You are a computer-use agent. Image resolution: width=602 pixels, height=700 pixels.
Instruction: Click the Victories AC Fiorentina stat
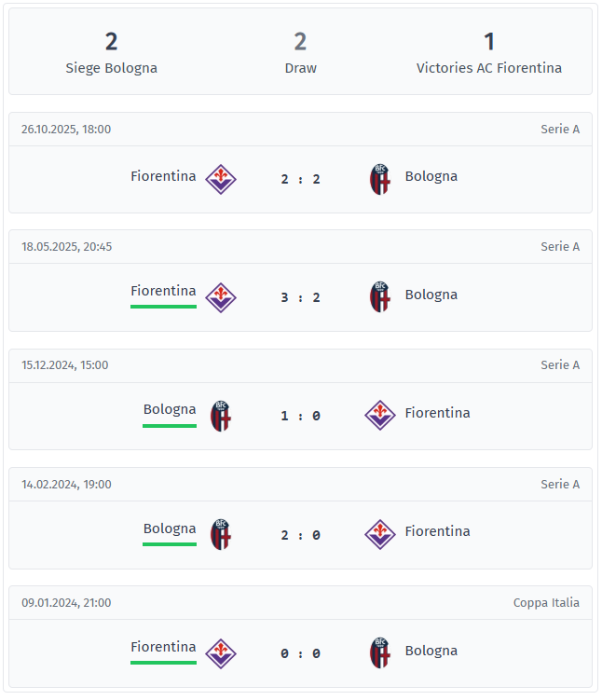(x=489, y=53)
